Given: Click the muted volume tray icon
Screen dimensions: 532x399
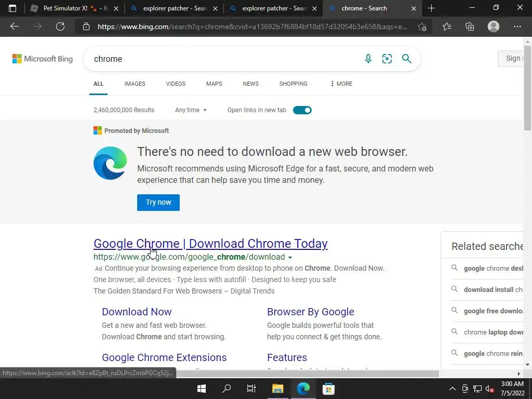Looking at the screenshot, I should point(489,389).
